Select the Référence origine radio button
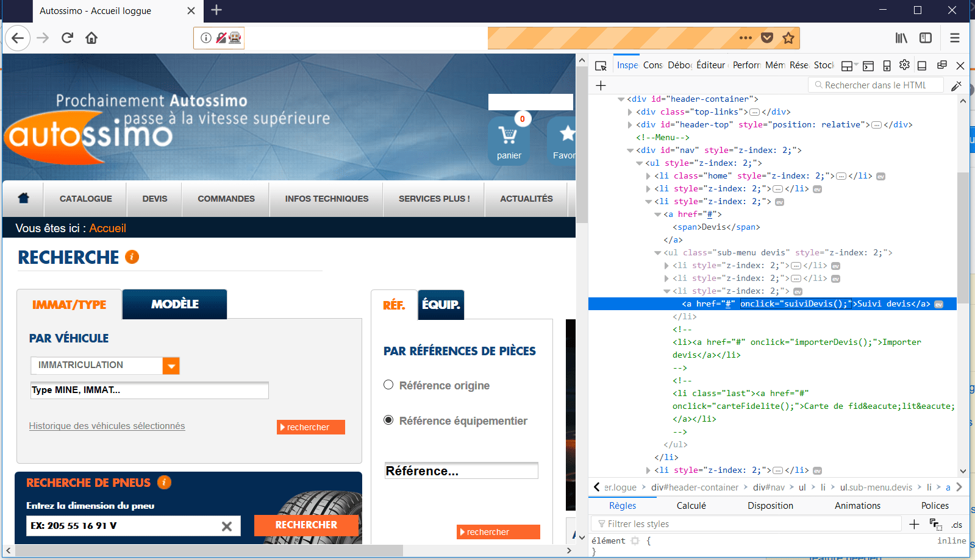975x560 pixels. [388, 385]
